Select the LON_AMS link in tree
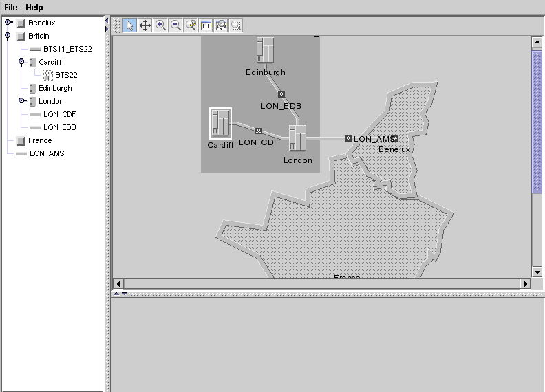The image size is (545, 392). (47, 153)
